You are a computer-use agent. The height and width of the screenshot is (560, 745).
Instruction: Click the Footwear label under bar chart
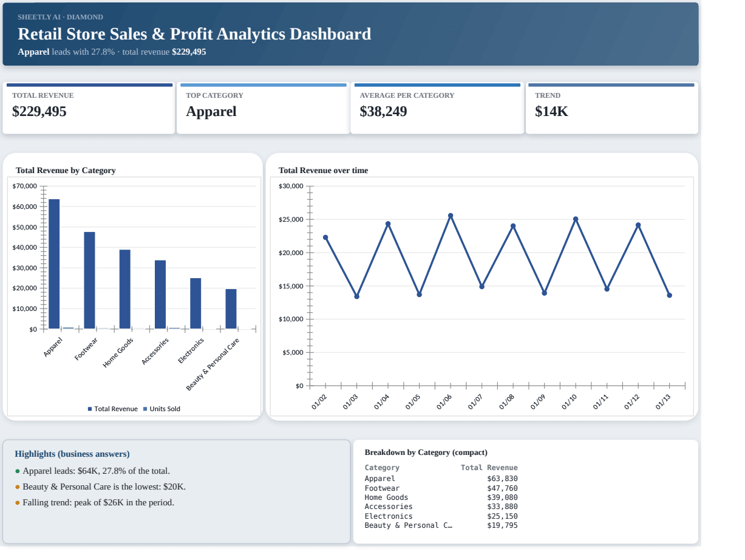tap(86, 349)
